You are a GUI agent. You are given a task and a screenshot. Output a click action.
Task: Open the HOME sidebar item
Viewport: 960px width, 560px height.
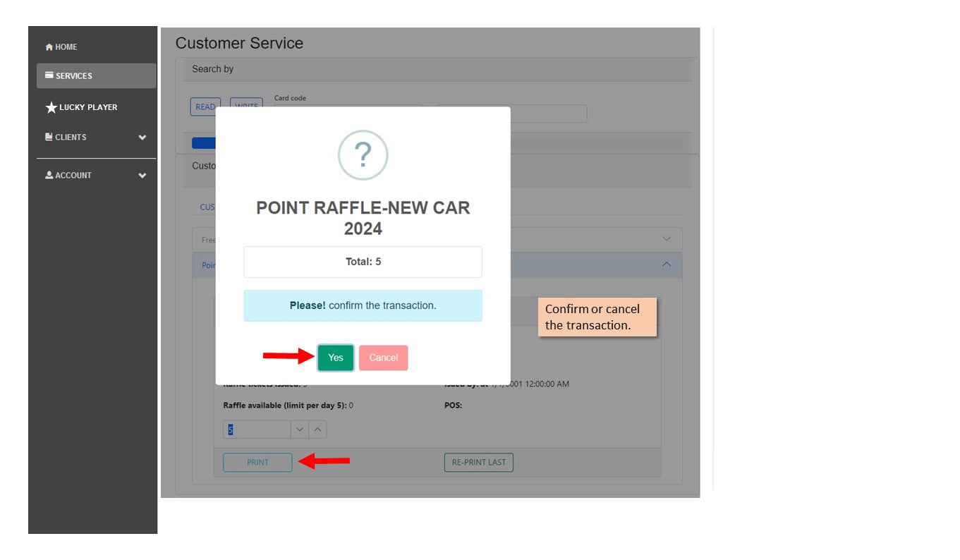pos(61,47)
